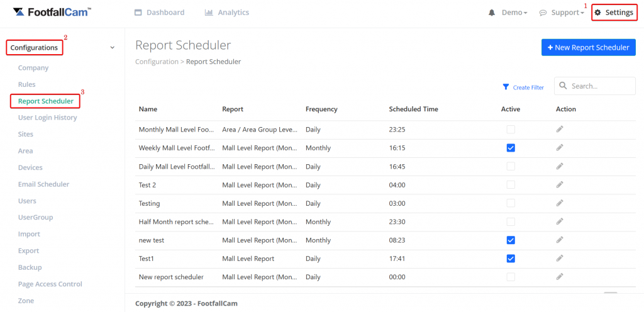The image size is (644, 312).
Task: Uncheck Active for Test1 row
Action: coord(511,259)
